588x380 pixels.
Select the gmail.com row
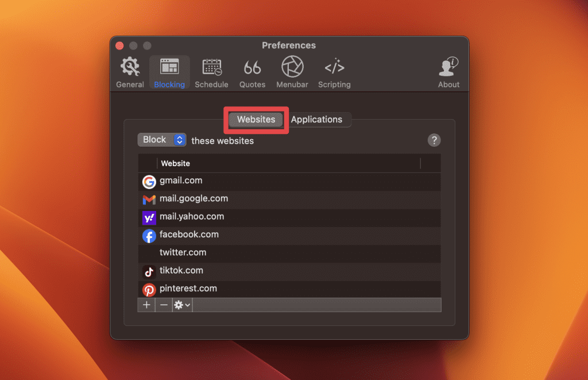click(289, 181)
